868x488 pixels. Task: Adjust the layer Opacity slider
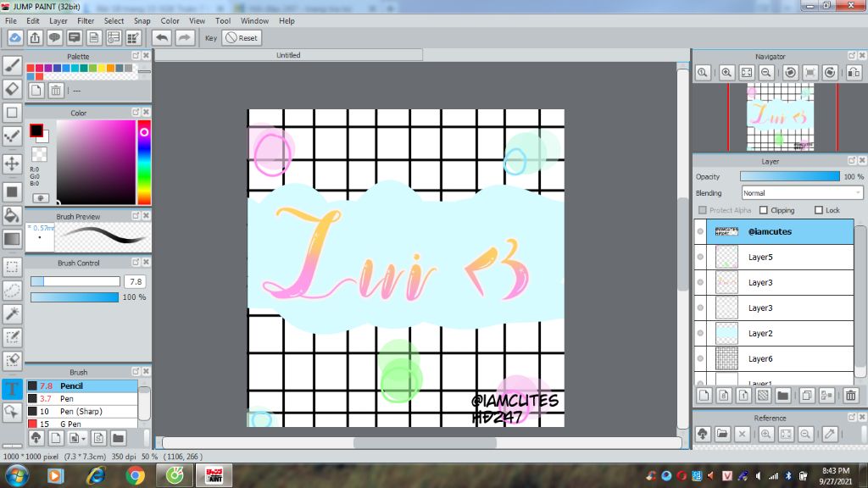[790, 176]
